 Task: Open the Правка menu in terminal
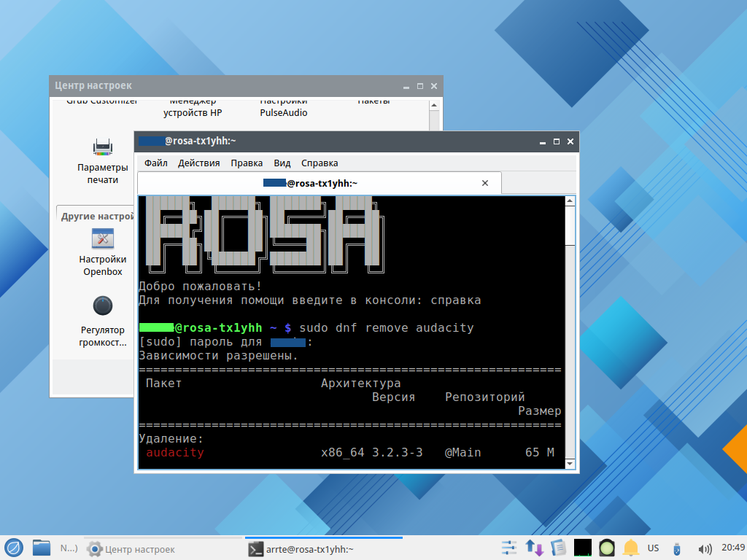pos(247,163)
